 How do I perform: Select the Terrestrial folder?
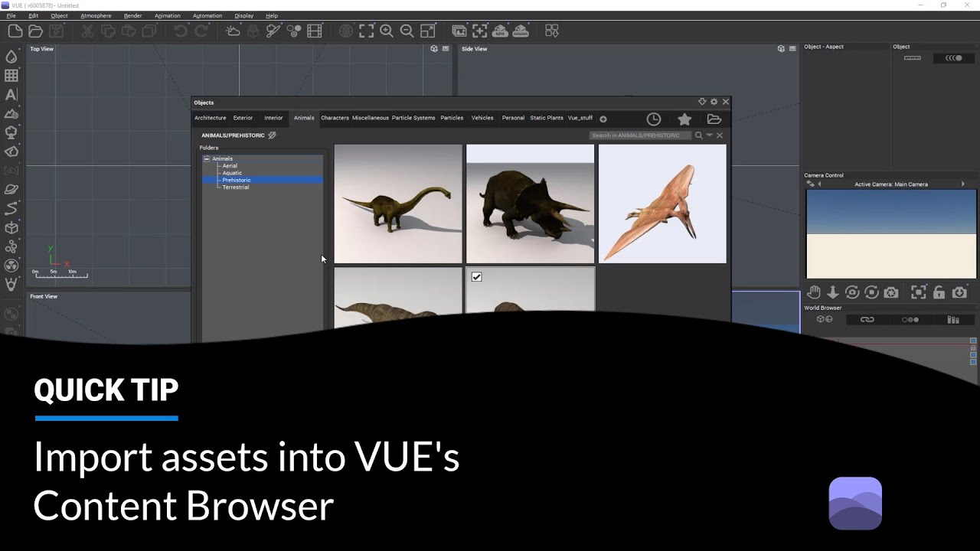[x=235, y=187]
